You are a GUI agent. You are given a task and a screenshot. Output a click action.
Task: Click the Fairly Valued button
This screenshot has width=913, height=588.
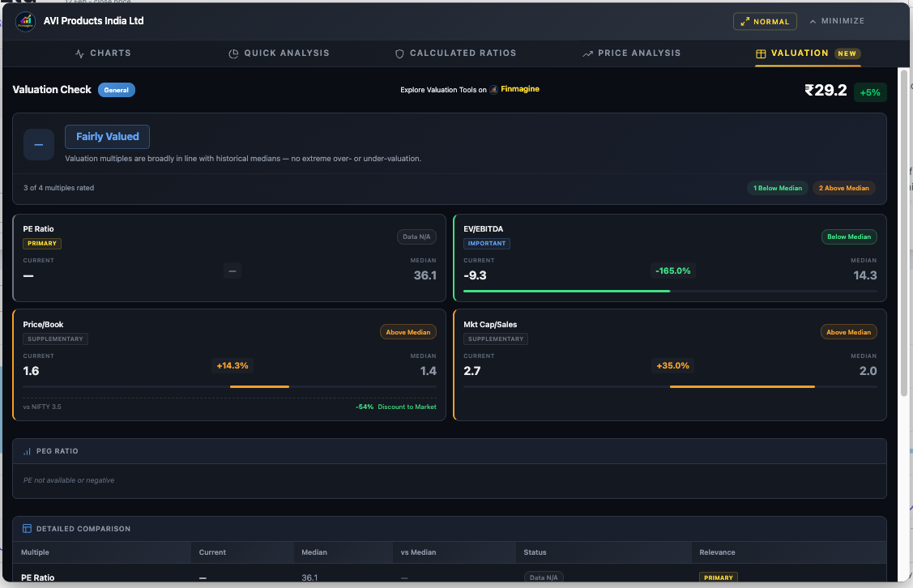click(x=107, y=137)
